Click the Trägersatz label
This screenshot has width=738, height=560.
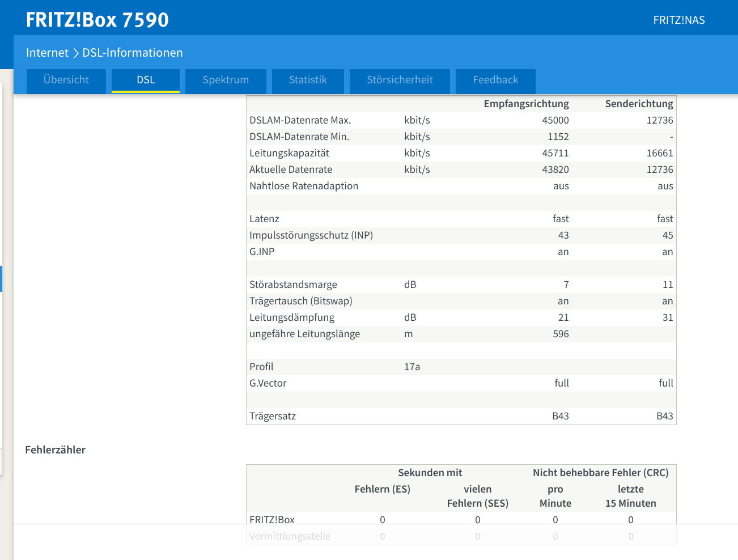pos(273,416)
